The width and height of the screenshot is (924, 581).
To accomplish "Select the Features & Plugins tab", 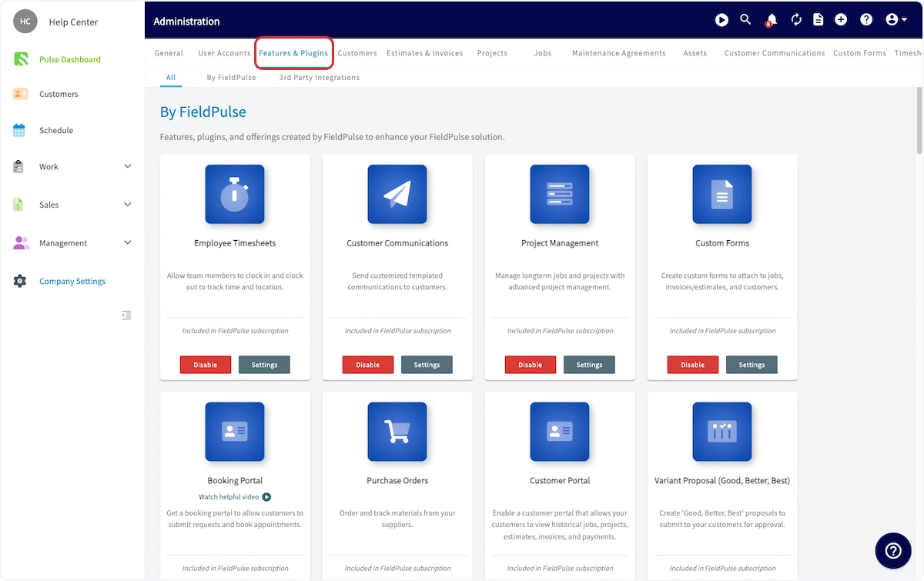I will tap(293, 53).
